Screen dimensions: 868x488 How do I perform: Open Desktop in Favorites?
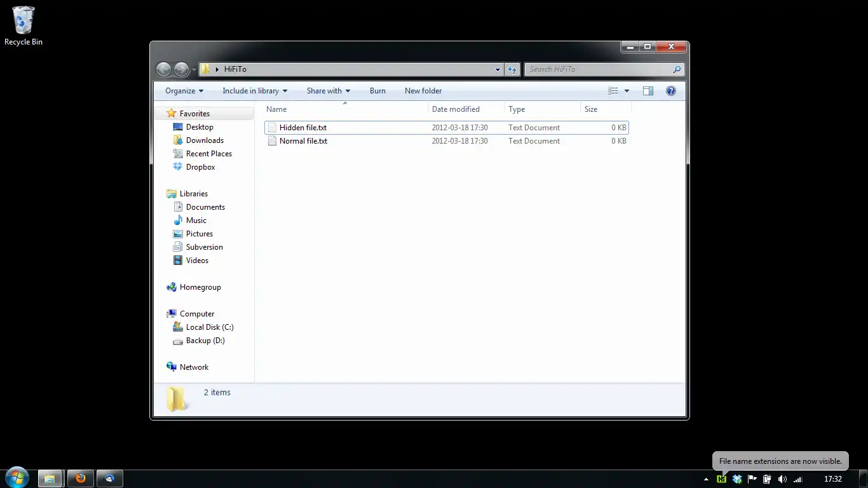200,127
